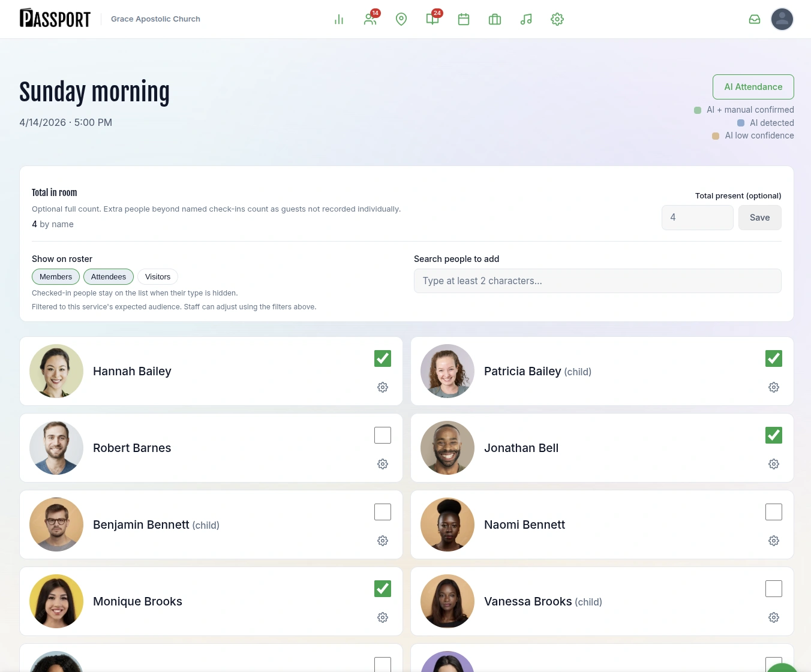
Task: Click Jonathan Bell's profile photo
Action: (x=447, y=448)
